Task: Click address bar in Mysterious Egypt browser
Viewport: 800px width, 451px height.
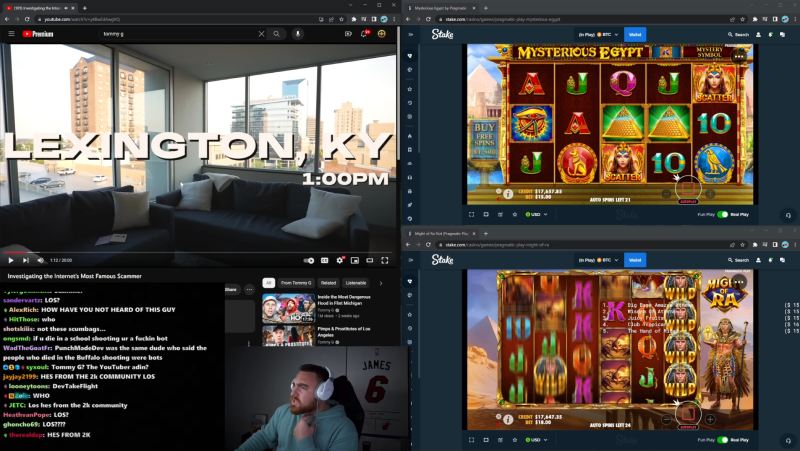Action: (x=582, y=19)
